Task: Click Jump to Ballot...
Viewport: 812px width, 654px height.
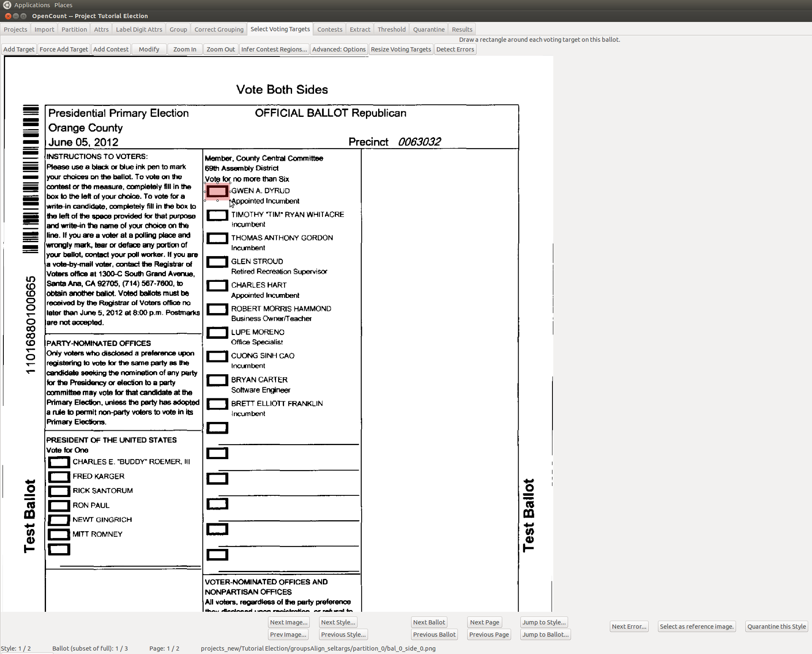Action: [x=545, y=634]
